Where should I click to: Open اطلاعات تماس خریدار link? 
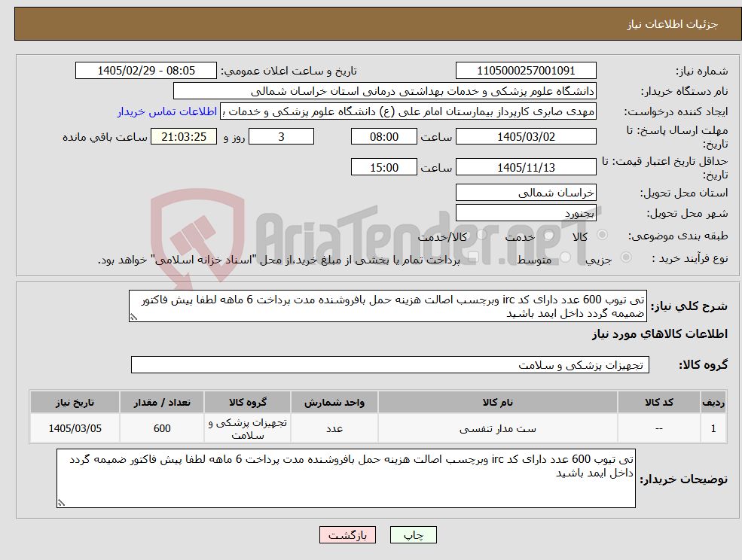167,111
